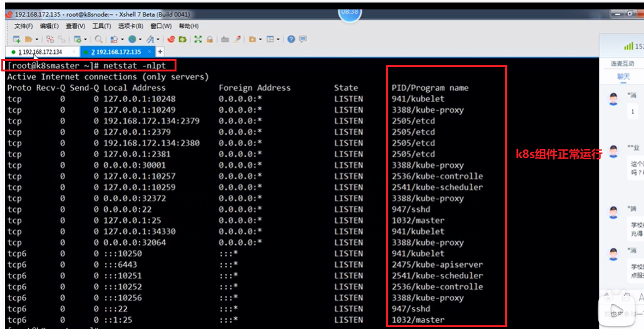Click the :::6443 local address
This screenshot has width=644, height=329.
point(120,264)
